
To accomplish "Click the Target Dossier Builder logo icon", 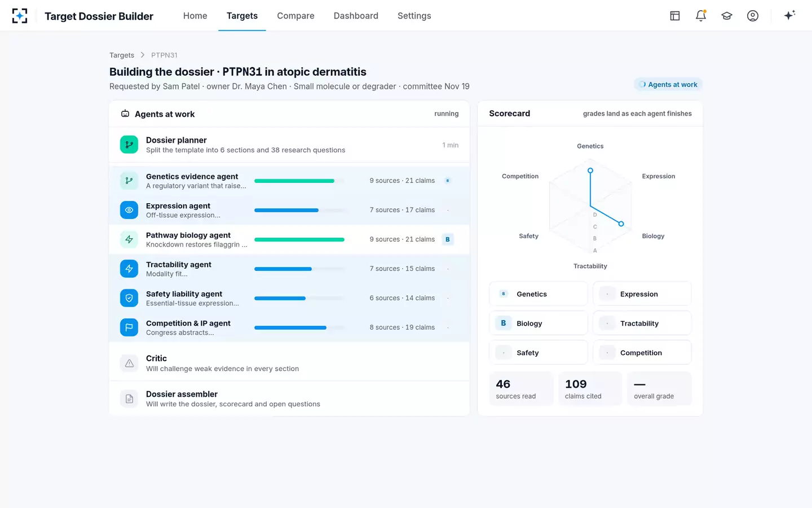I will pyautogui.click(x=20, y=16).
